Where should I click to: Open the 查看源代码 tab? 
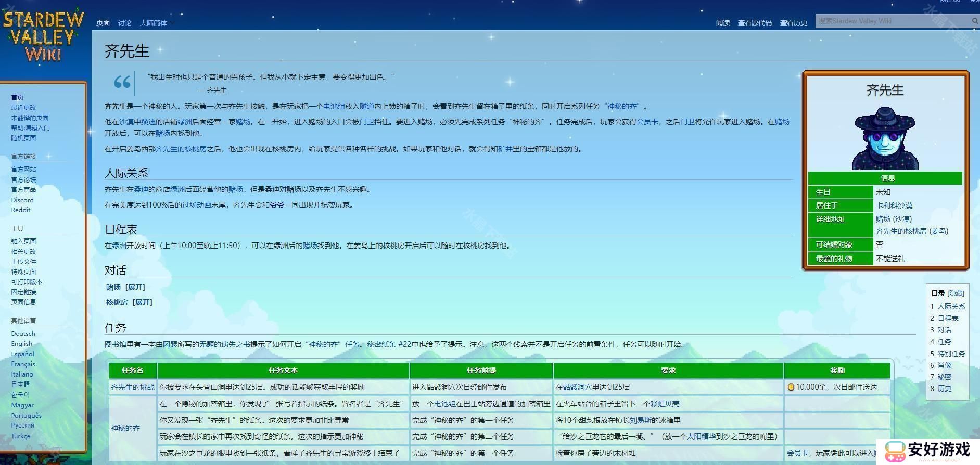pyautogui.click(x=754, y=23)
